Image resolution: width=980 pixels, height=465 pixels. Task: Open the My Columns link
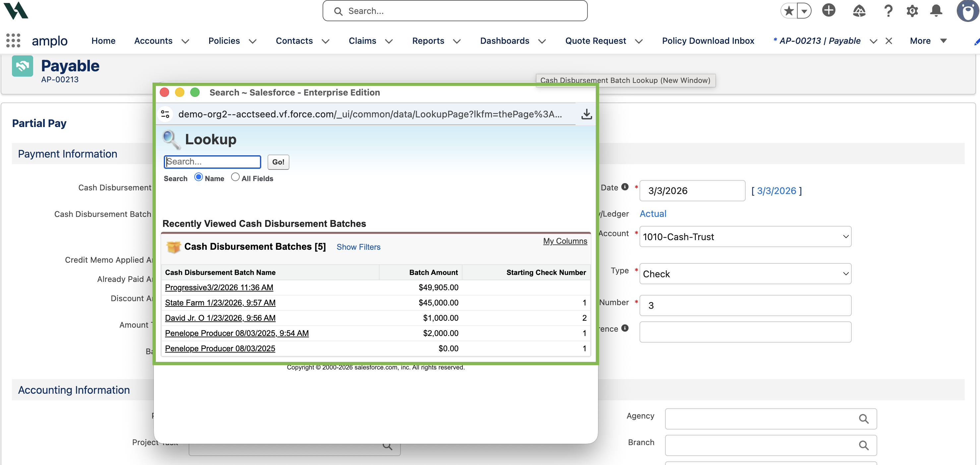pos(565,241)
